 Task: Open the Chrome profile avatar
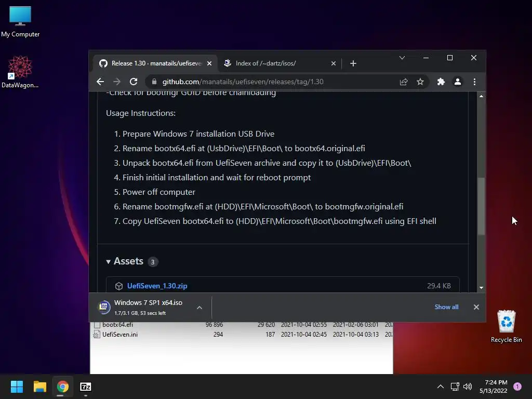457,82
